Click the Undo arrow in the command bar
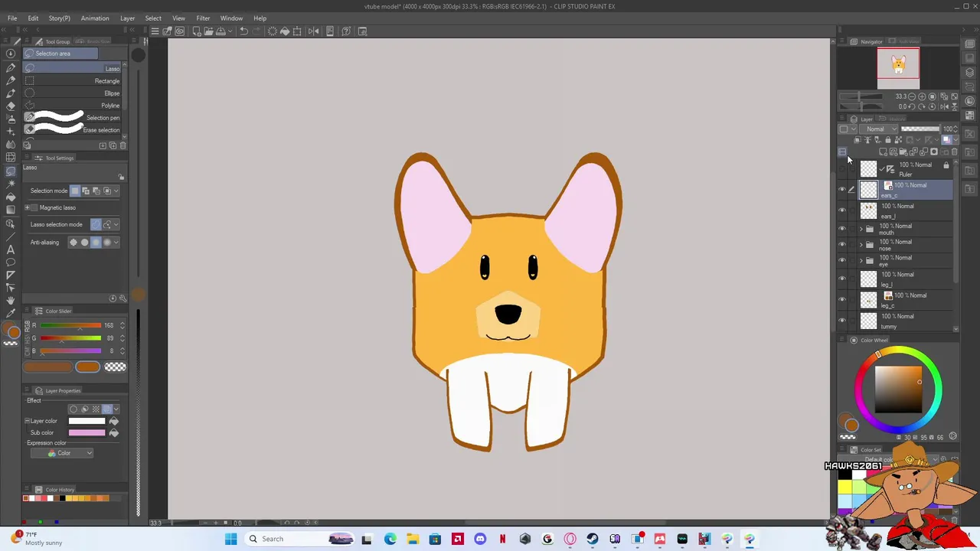Screen dimensions: 980x551 pos(243,31)
